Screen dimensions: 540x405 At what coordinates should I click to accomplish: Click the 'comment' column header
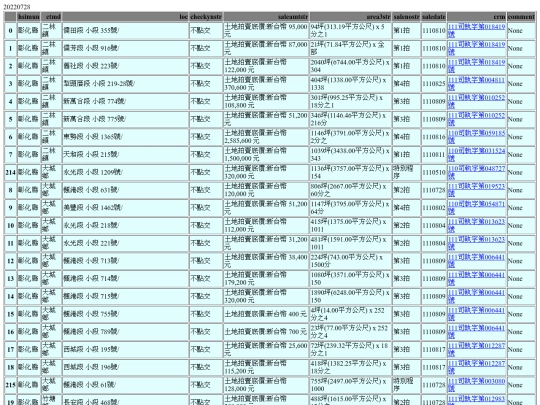pos(521,17)
